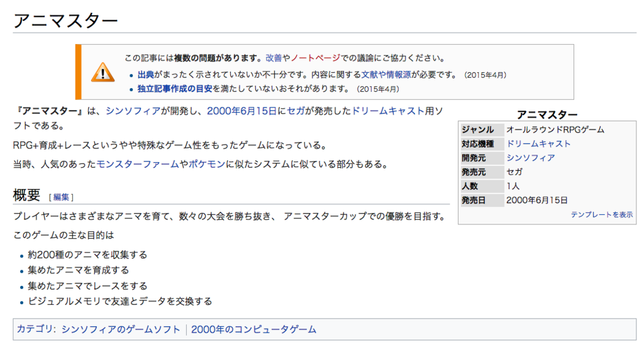Screen dimensions: 644x352
Task: Click bullet 集めたアニマを育成する
Action: coord(79,270)
